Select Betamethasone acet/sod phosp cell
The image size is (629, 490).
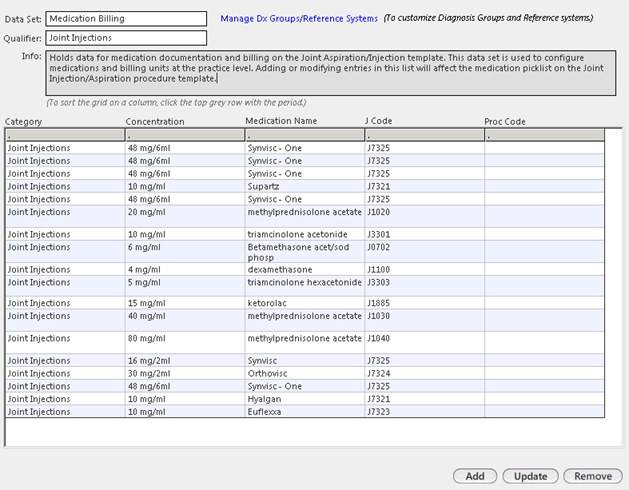(305, 252)
